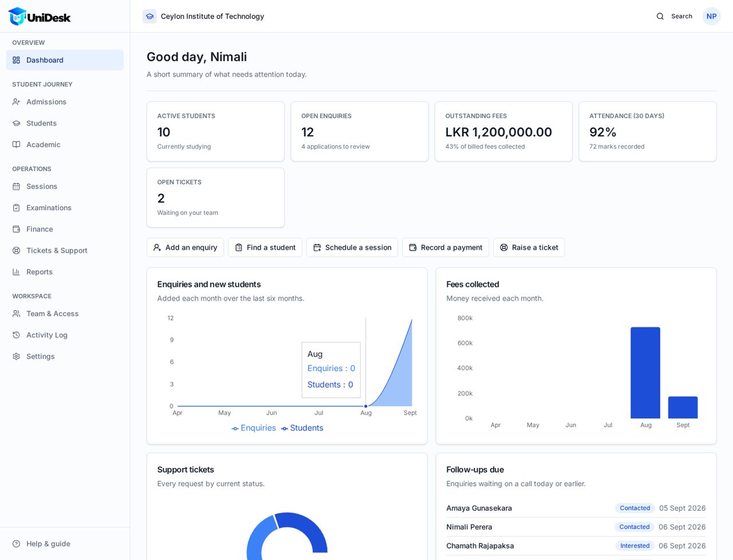Click the Attendance (30 days) card

pyautogui.click(x=648, y=132)
